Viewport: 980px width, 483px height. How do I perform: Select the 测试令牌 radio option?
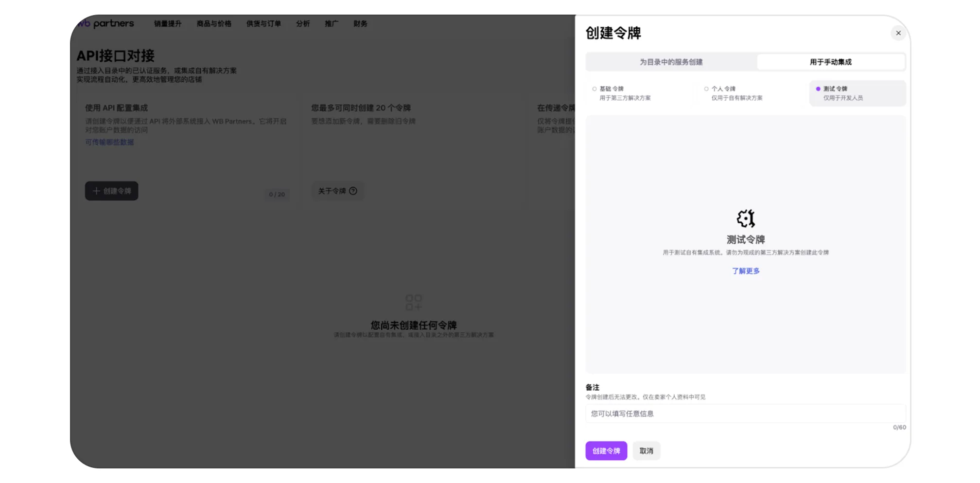click(x=818, y=89)
